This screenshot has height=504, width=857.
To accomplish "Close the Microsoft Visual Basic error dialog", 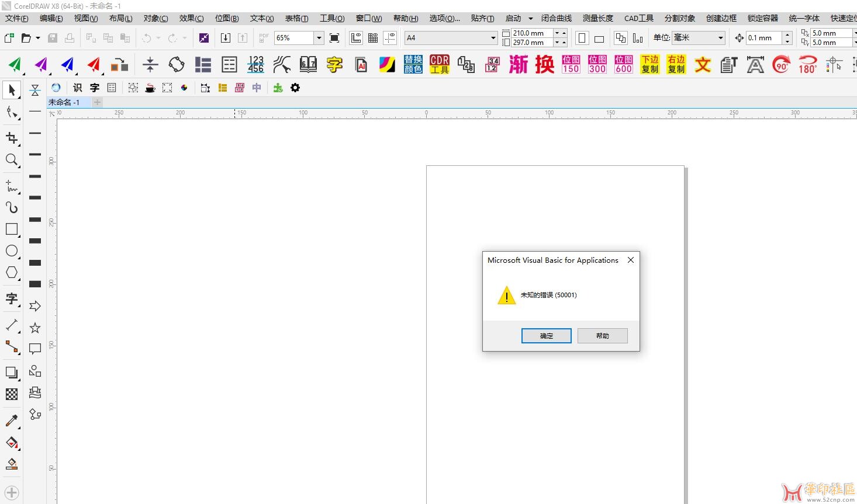I will (x=631, y=260).
